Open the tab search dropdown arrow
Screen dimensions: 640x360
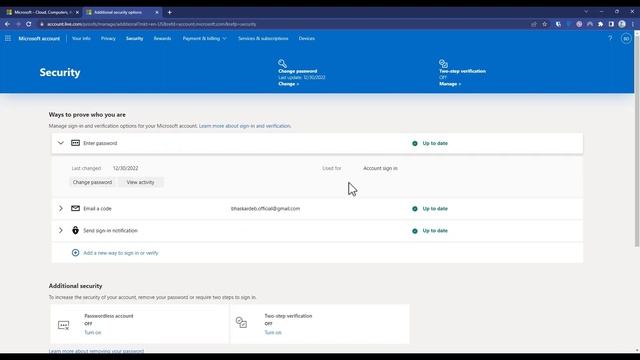pos(586,12)
